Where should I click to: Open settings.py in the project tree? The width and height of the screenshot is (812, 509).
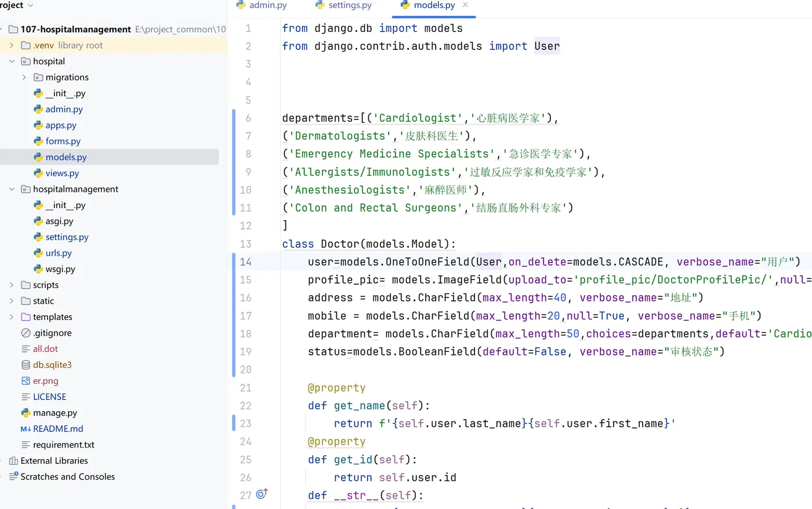(x=67, y=237)
